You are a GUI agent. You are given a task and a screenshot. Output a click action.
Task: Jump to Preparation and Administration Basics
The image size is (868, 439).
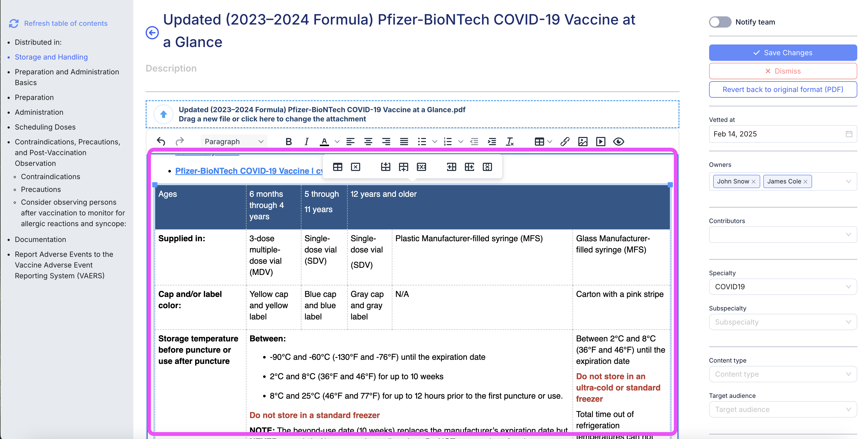click(67, 77)
